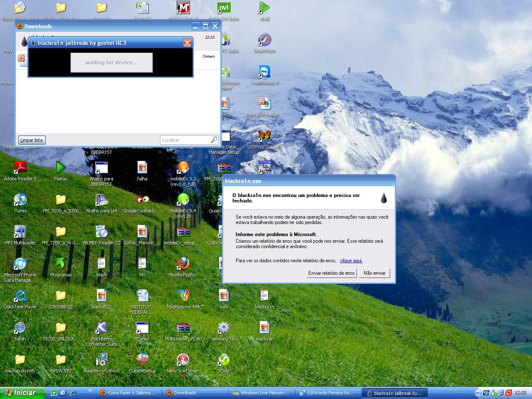Show hidden system tray icons arrow
This screenshot has height=399, width=532.
478,393
